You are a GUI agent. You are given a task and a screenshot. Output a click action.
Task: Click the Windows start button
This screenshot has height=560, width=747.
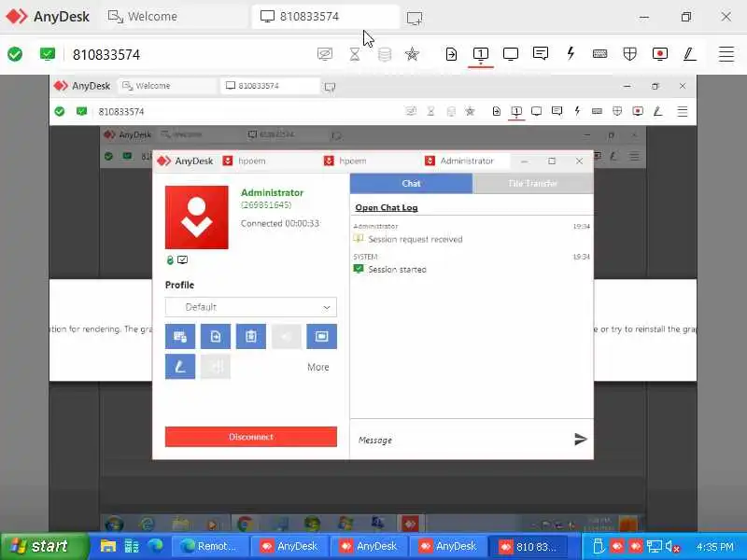click(x=44, y=546)
